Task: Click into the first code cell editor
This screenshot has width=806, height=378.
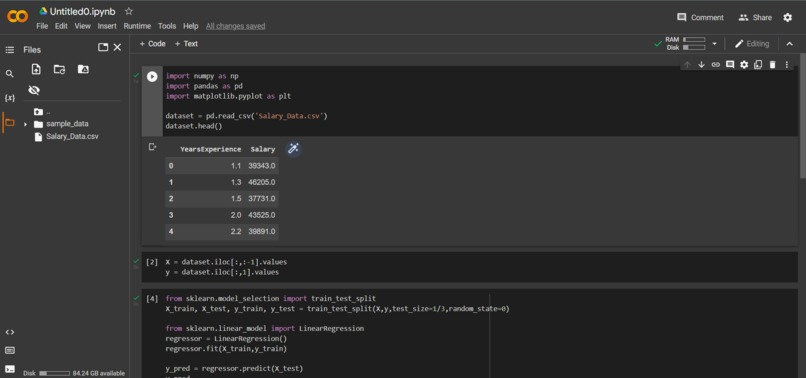Action: (480, 101)
